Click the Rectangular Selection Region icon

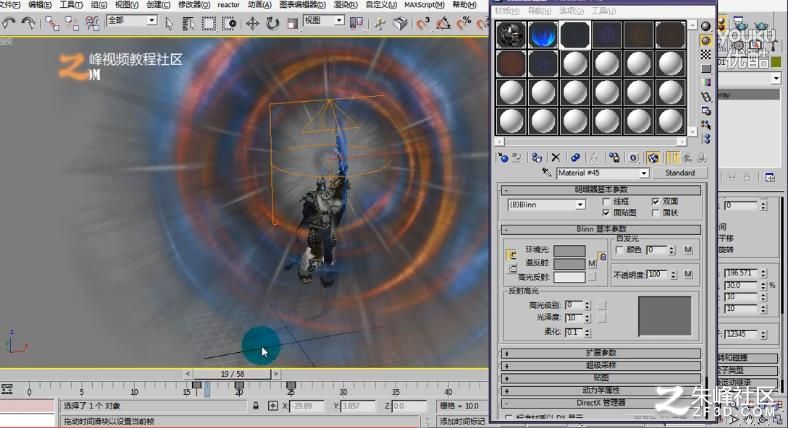coord(209,23)
